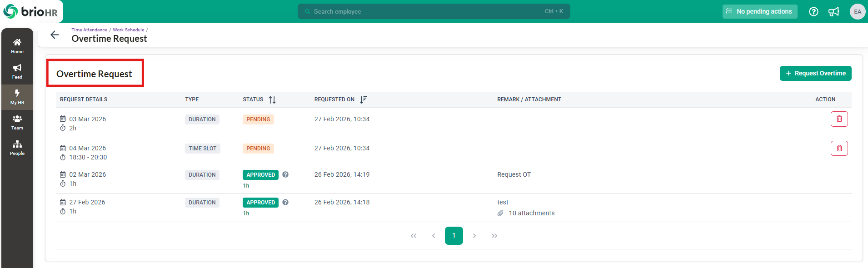The image size is (868, 268).
Task: Click the Search employee field
Action: pyautogui.click(x=434, y=11)
